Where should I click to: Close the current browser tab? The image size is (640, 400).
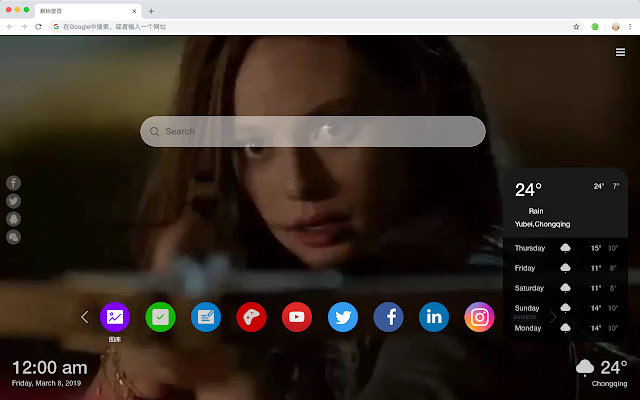134,11
